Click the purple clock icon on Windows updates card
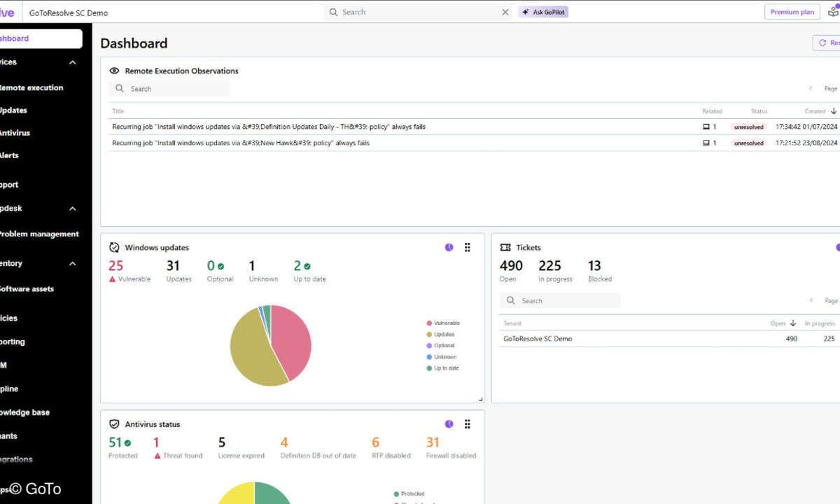The height and width of the screenshot is (504, 840). click(x=449, y=247)
